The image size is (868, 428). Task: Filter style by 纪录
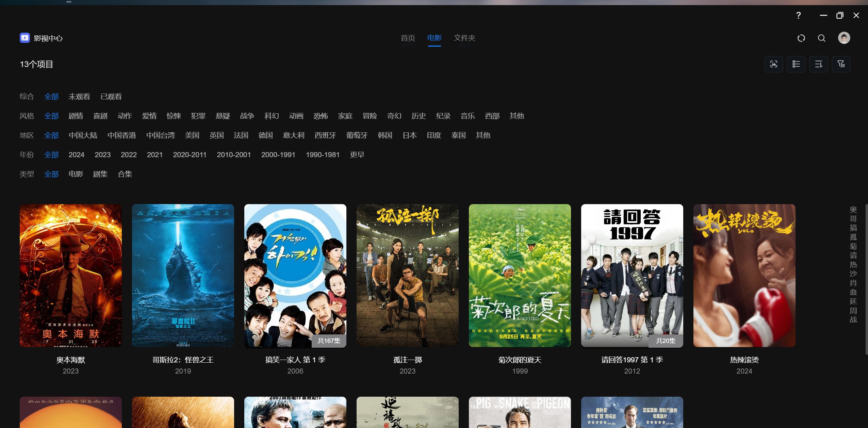[443, 116]
